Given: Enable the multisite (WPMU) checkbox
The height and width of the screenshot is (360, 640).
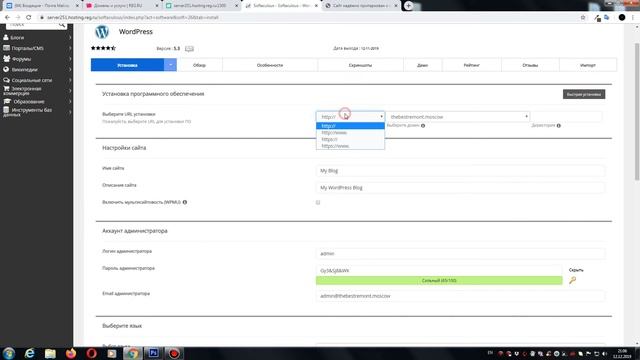Looking at the screenshot, I should pos(318,202).
